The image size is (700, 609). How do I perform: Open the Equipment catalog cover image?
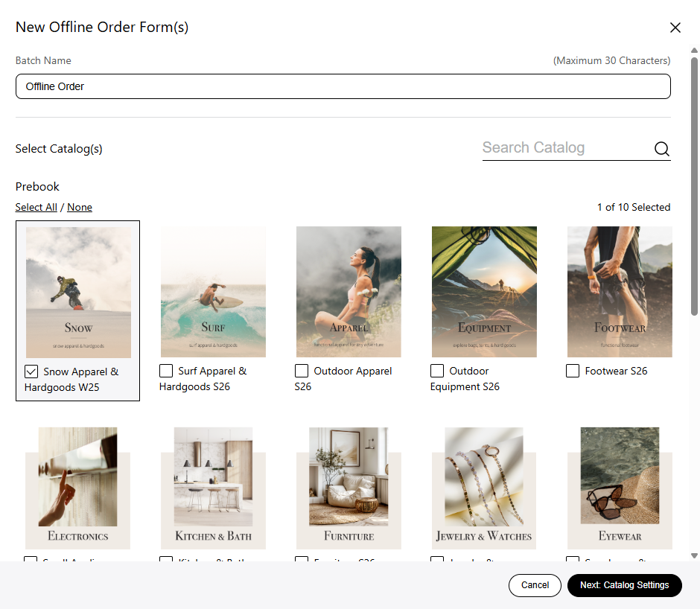[x=484, y=292]
